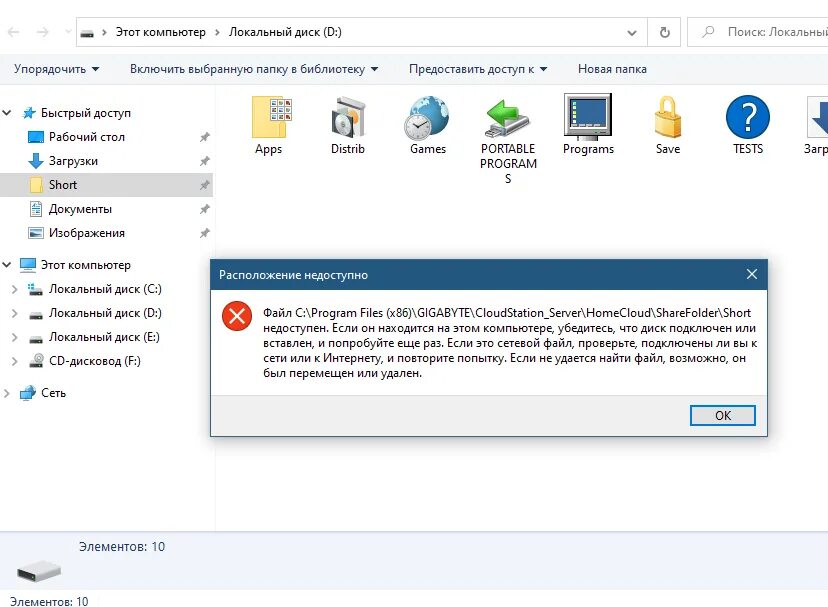Viewport: 828px width, 607px height.
Task: Close the 'Расположение недоступно' dialog
Action: [x=752, y=274]
